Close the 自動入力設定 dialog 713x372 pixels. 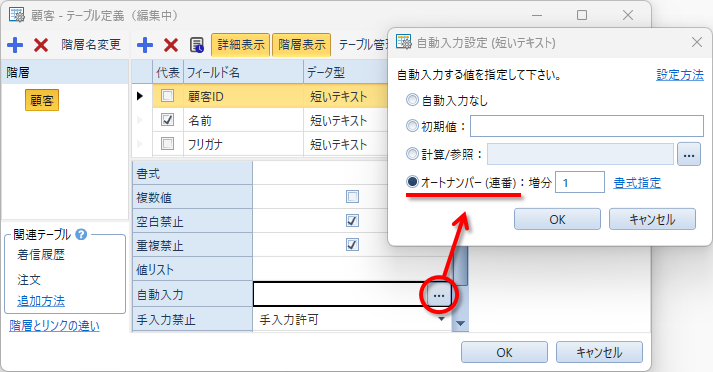click(697, 42)
